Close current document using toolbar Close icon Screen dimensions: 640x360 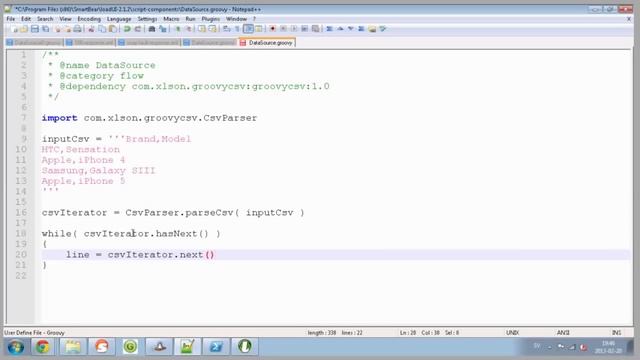[x=58, y=29]
